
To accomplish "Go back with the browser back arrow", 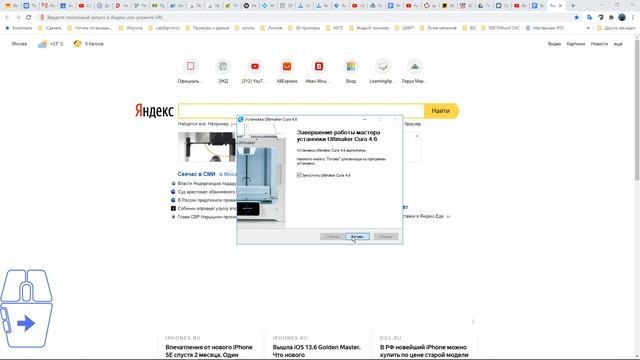I will (x=7, y=18).
